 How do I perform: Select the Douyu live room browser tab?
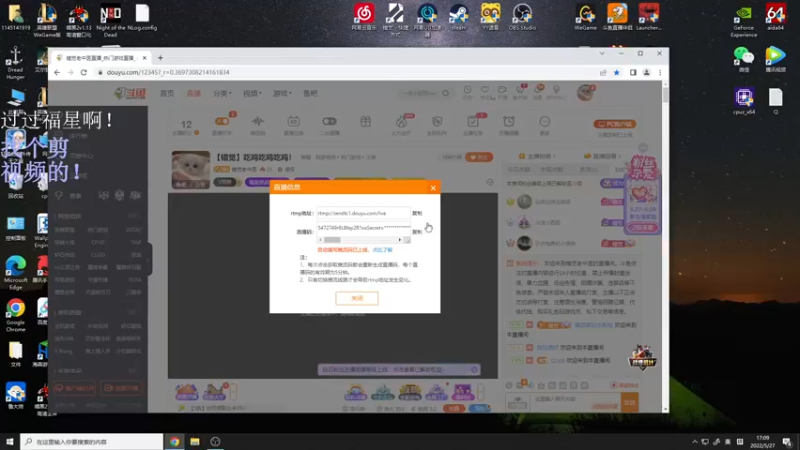click(99, 58)
